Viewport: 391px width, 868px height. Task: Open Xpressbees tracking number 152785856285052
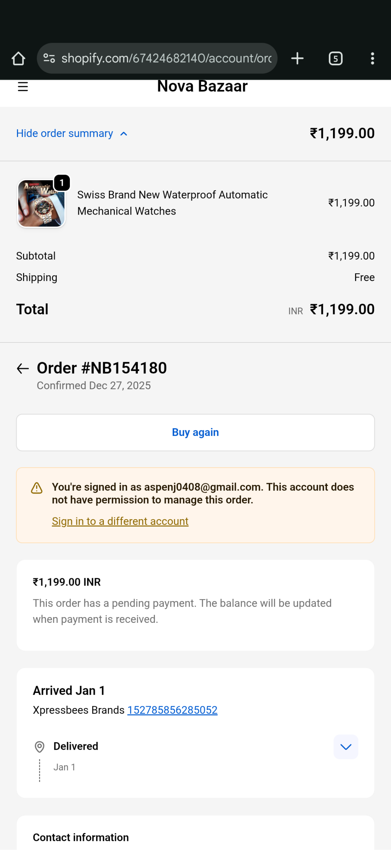172,710
